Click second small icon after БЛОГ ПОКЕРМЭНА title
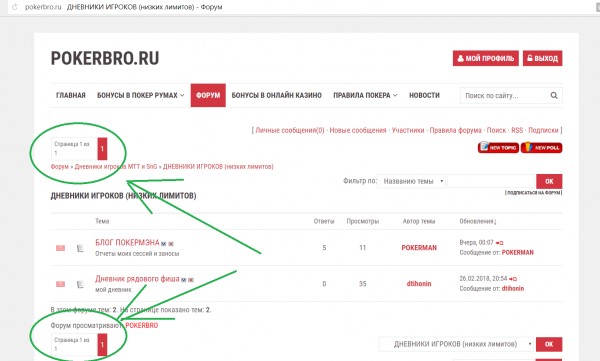The image size is (600, 361). point(171,243)
